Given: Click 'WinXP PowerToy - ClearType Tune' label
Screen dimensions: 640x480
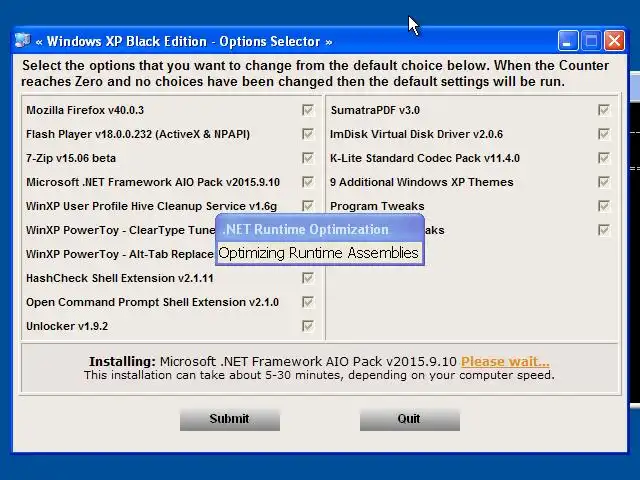Looking at the screenshot, I should coord(120,230).
